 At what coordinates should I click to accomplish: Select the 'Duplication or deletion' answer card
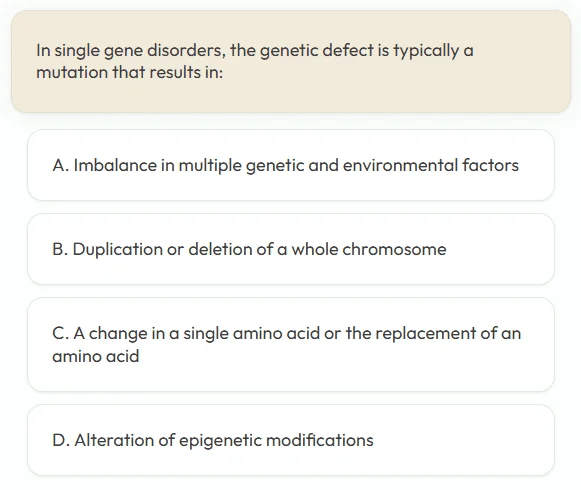pyautogui.click(x=291, y=249)
